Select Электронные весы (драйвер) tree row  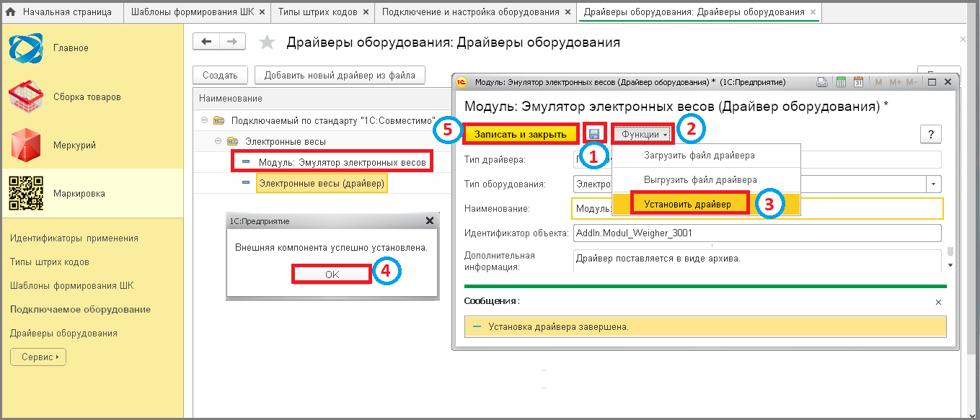click(321, 183)
